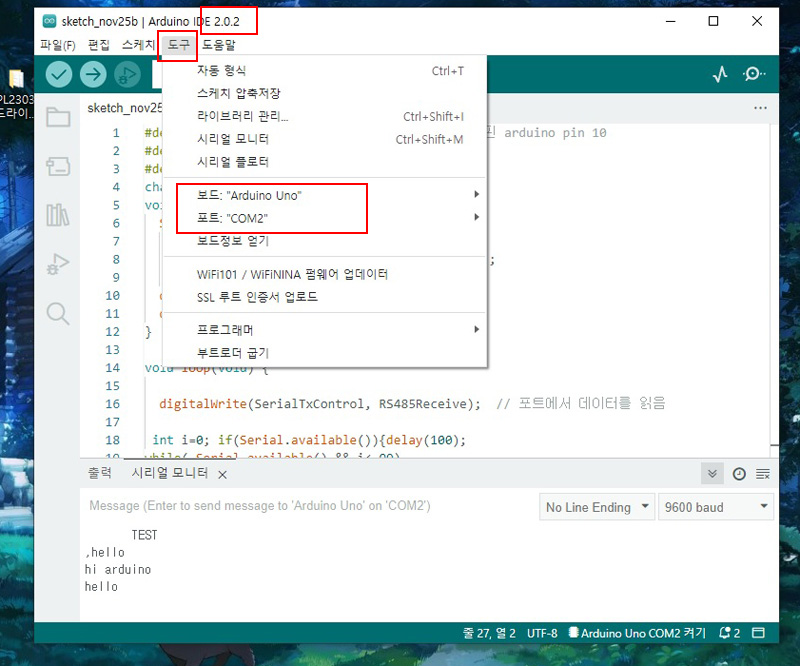This screenshot has width=800, height=666.
Task: Click the serial Message input field
Action: (310, 506)
